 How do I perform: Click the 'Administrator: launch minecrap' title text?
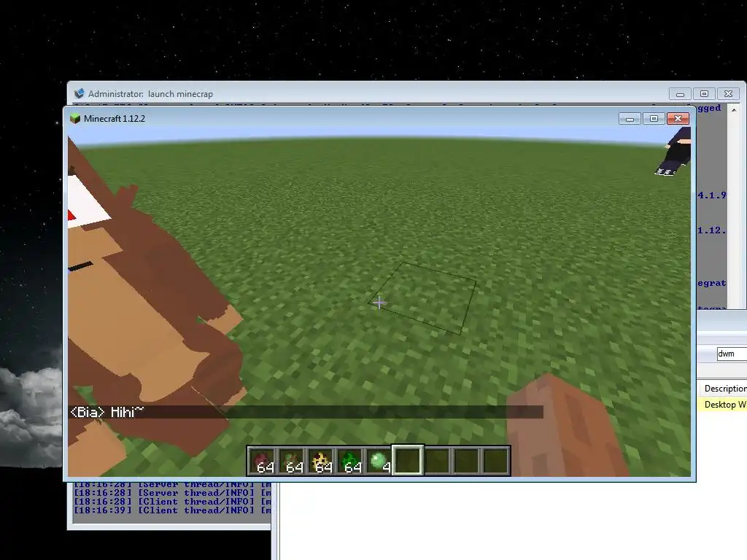(150, 94)
